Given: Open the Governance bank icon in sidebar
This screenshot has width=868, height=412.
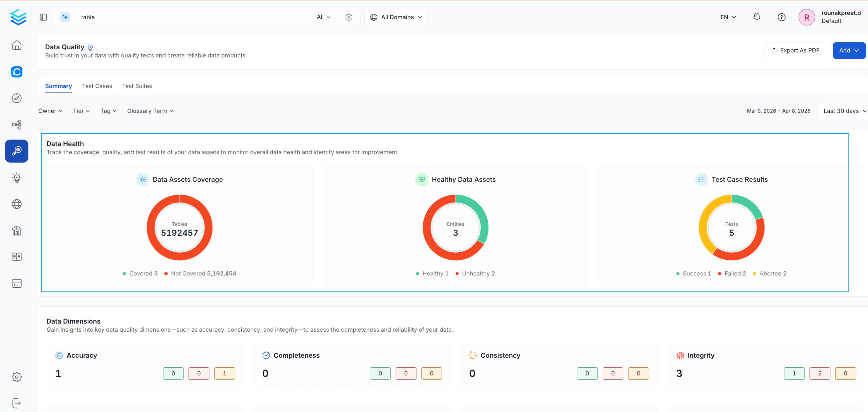Looking at the screenshot, I should [x=17, y=230].
